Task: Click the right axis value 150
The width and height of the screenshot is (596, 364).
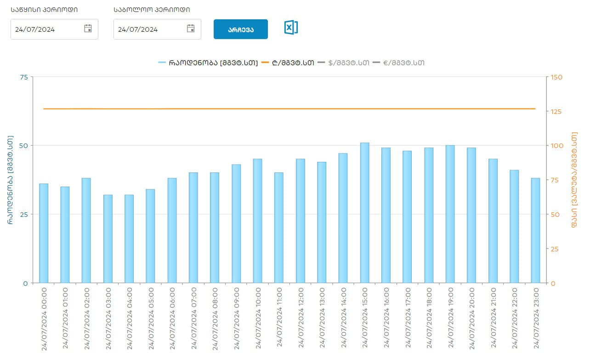Action: 556,77
